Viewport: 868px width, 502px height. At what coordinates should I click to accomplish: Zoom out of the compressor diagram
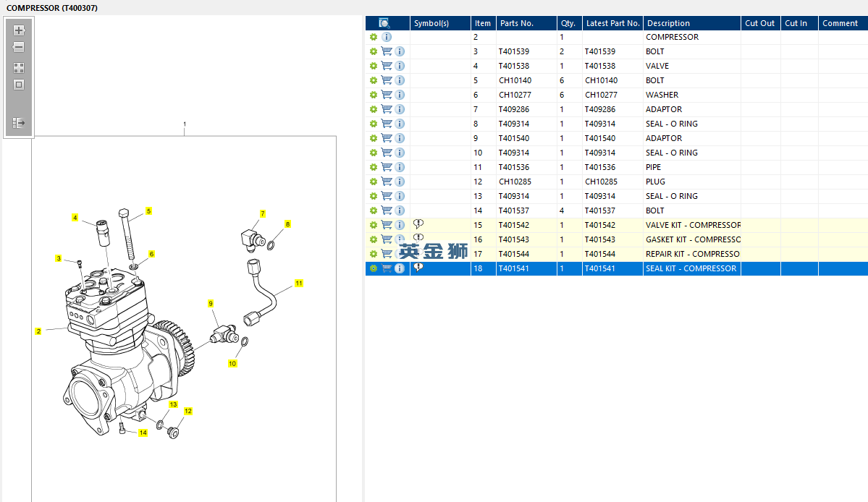tap(19, 47)
